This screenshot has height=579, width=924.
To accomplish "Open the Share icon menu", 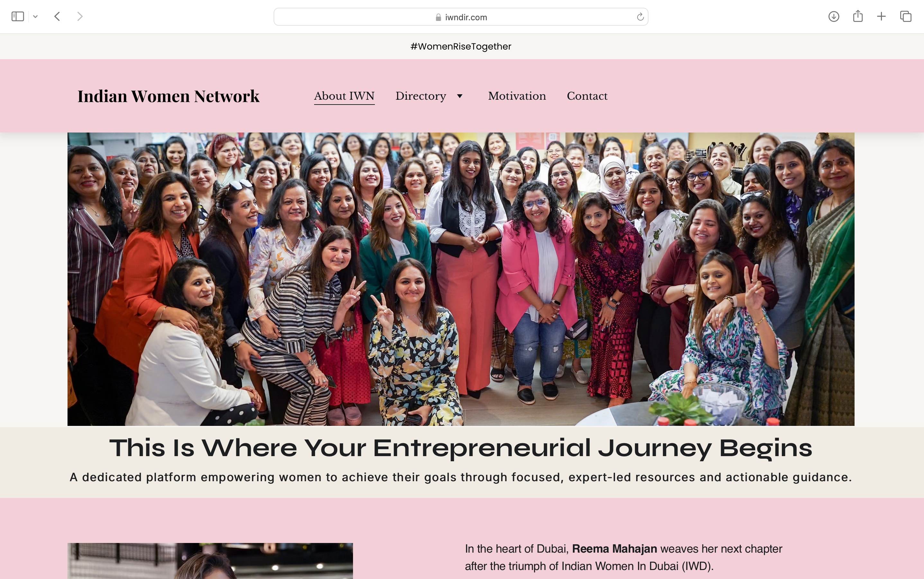I will point(858,16).
